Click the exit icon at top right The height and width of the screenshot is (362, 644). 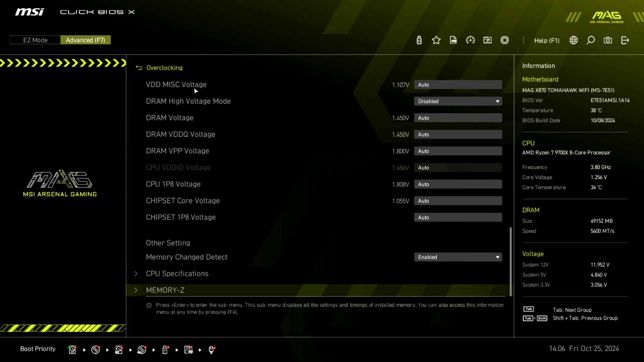(x=625, y=40)
